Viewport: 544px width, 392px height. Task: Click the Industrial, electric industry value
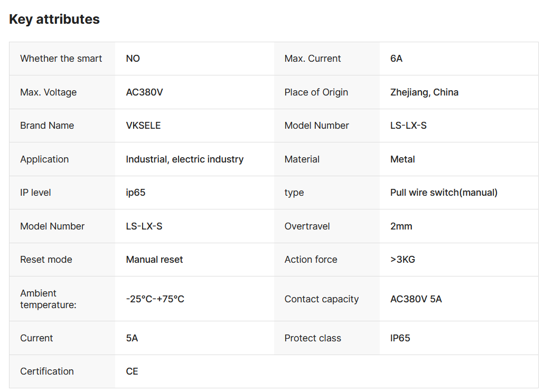[x=184, y=159]
